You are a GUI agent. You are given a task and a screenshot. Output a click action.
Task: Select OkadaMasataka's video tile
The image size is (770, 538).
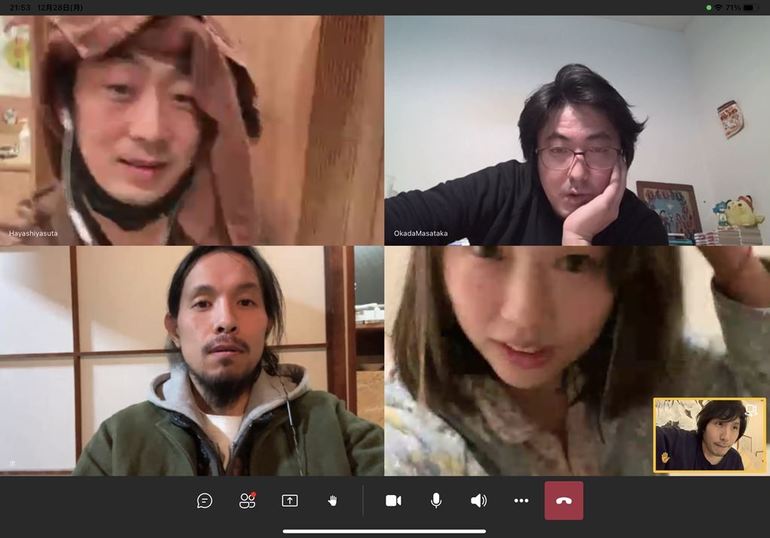click(577, 130)
